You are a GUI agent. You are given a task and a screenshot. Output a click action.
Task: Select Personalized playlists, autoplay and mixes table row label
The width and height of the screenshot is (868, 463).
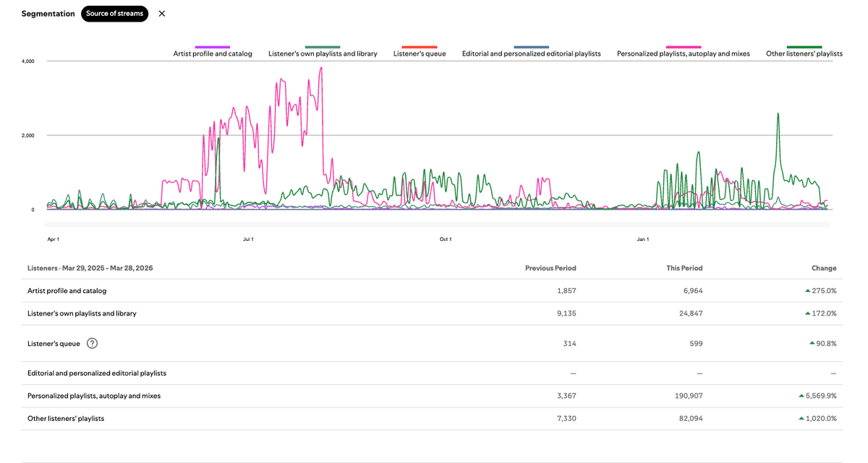(94, 396)
